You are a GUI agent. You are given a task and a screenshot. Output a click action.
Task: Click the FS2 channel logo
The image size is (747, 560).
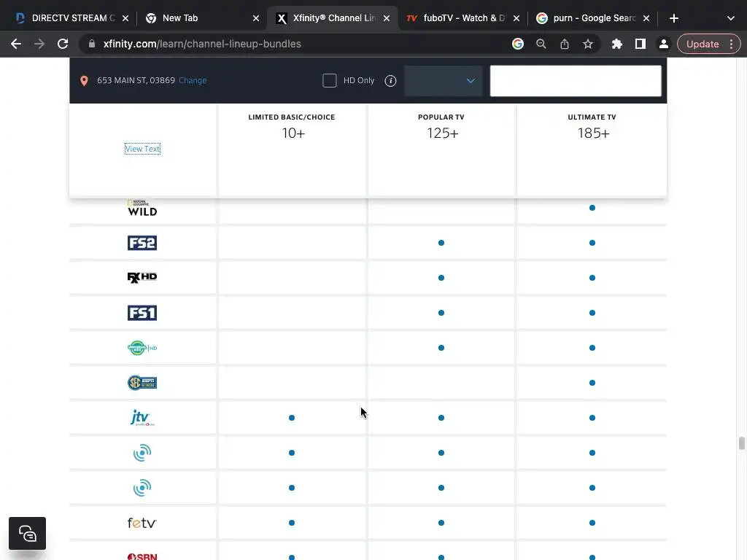[142, 243]
